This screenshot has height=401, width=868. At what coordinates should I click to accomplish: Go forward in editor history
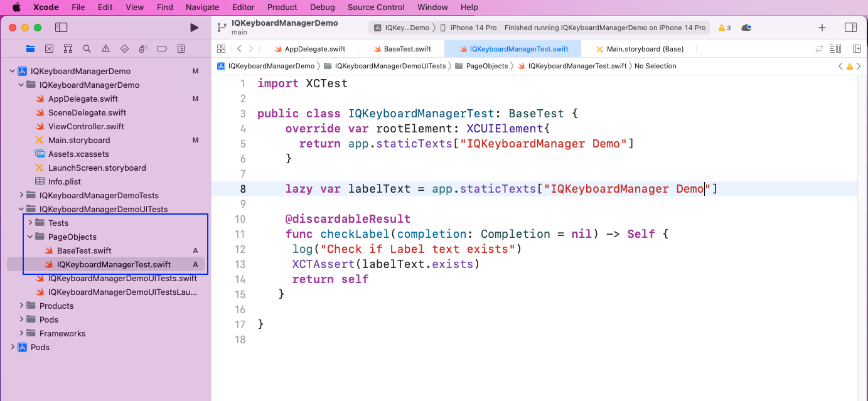(x=251, y=48)
